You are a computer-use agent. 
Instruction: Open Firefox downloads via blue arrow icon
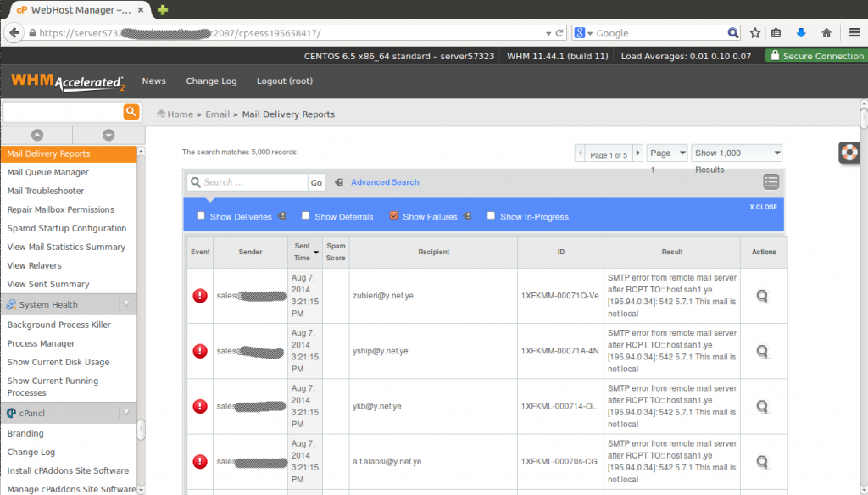coord(801,31)
